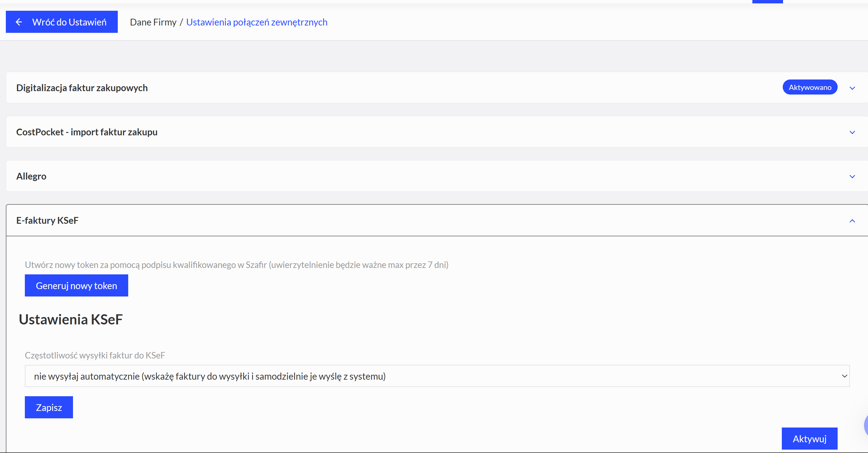Click the Utwórz nowy token instruction text
868x453 pixels.
point(236,265)
